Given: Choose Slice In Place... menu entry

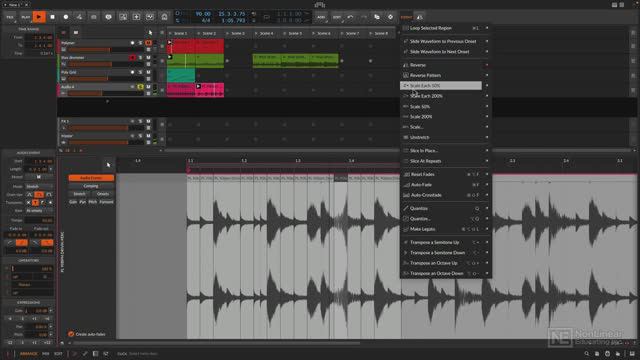Looking at the screenshot, I should coord(446,151).
